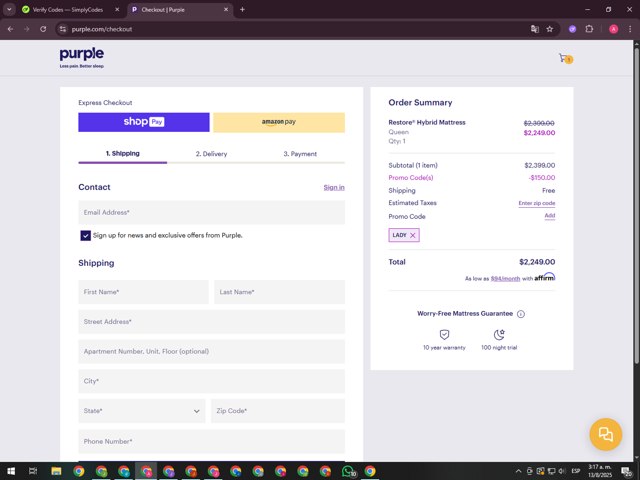
Task: Open Chrome's three-dot menu
Action: (630, 29)
